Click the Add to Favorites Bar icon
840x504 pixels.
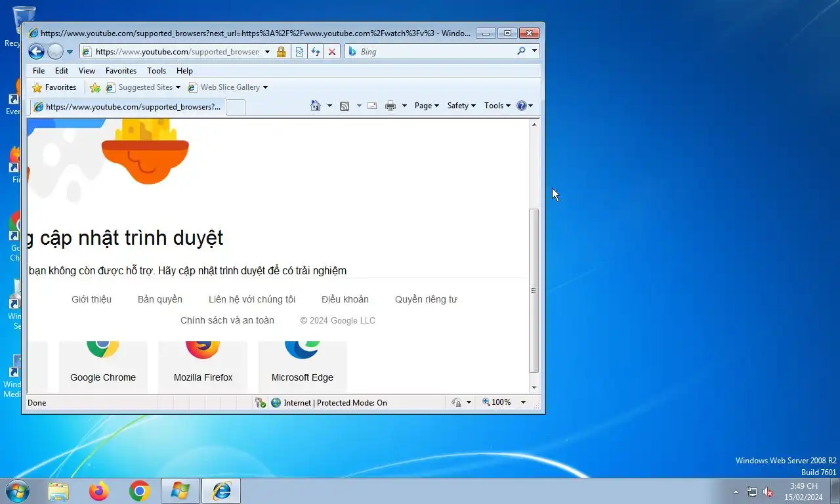point(95,87)
